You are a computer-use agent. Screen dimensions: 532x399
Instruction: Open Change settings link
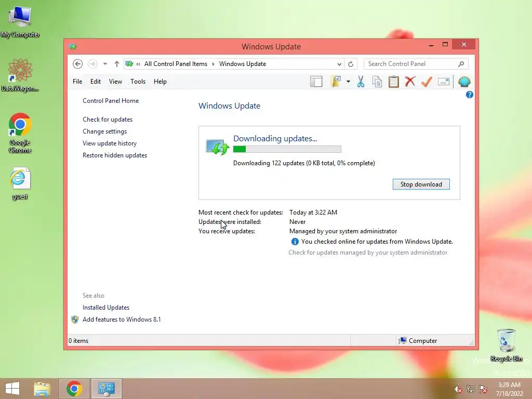coord(104,131)
